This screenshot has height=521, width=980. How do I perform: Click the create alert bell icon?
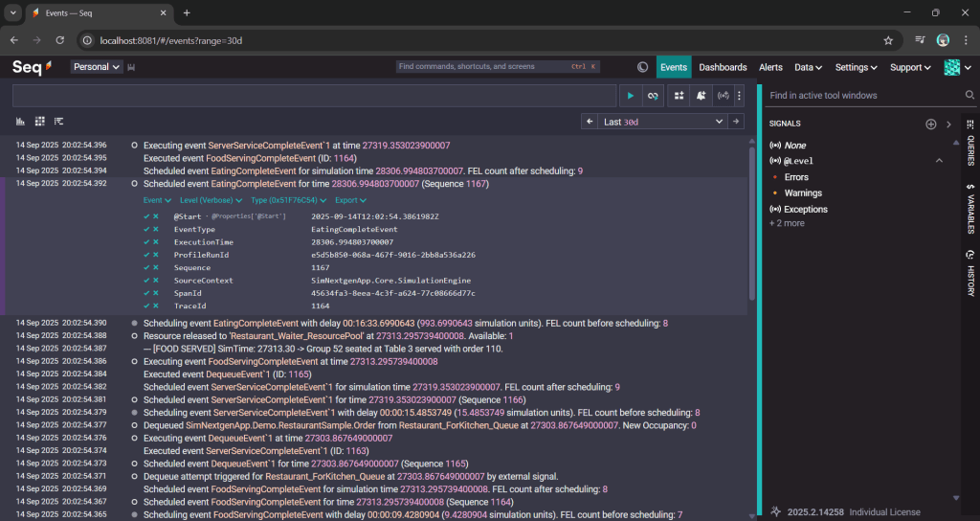[701, 96]
